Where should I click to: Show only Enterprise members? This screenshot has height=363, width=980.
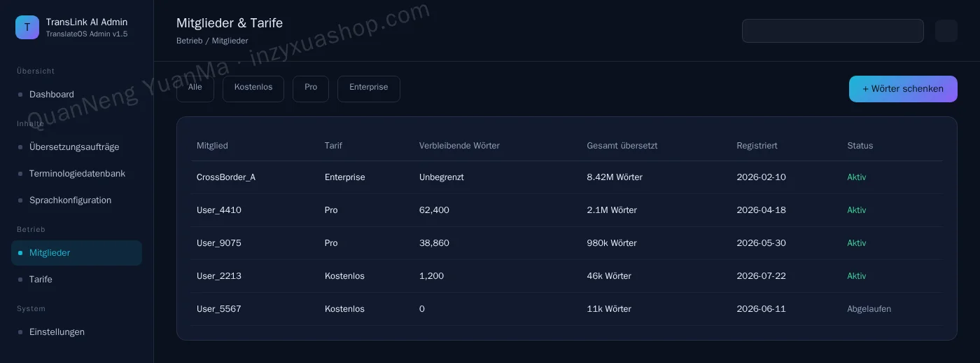(x=369, y=89)
